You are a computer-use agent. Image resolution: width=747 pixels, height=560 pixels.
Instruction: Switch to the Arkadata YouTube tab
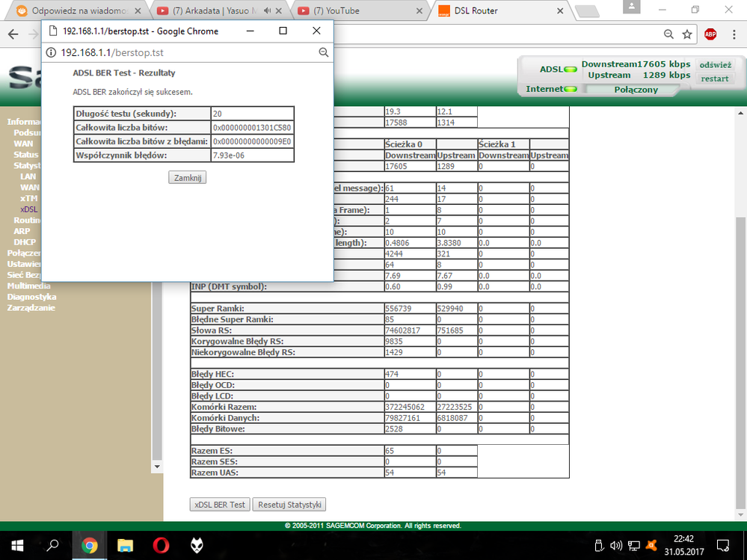[x=213, y=11]
